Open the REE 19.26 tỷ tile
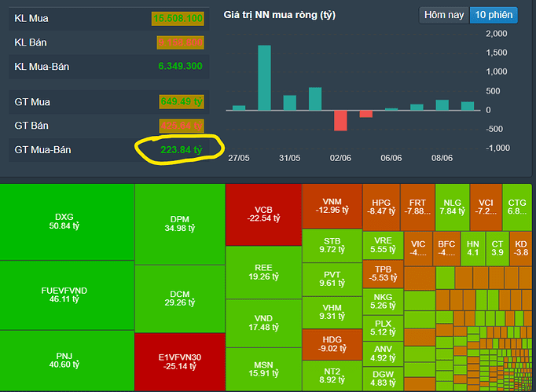The width and height of the screenshot is (536, 392). tap(263, 272)
